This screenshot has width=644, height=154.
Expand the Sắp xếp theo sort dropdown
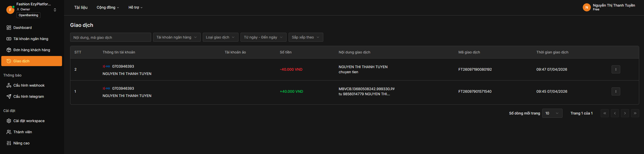pyautogui.click(x=306, y=37)
